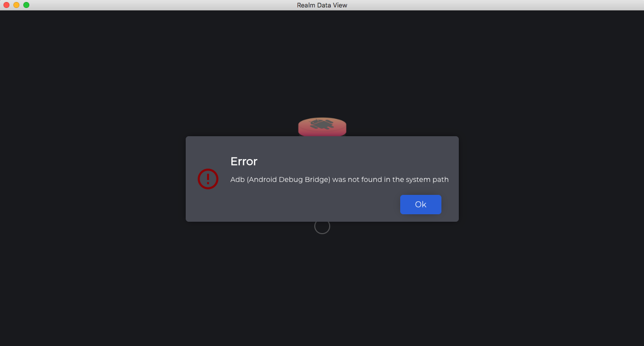This screenshot has width=644, height=346.
Task: Minimize window with yellow button
Action: pyautogui.click(x=16, y=5)
